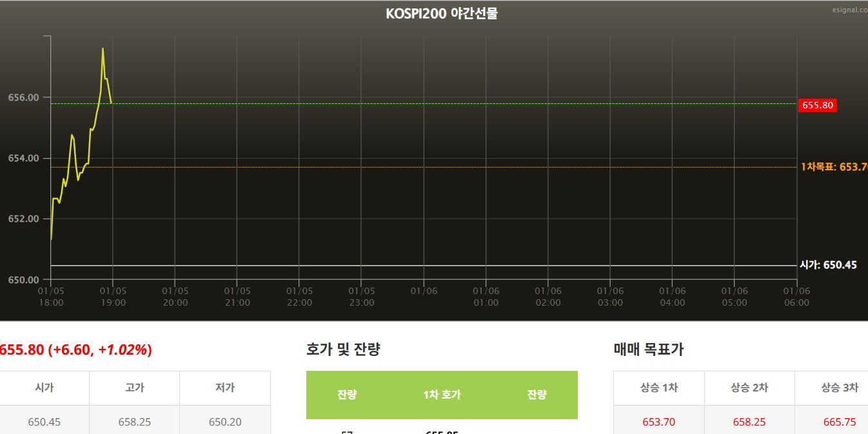Click the 01/06 04:00 time axis label
Viewport: 868px width, 434px height.
pyautogui.click(x=672, y=297)
